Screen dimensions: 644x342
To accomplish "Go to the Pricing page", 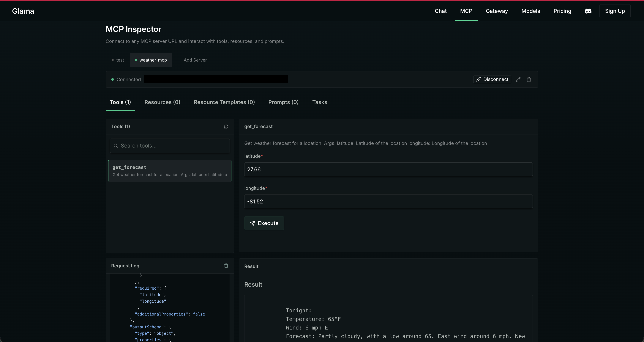I will (x=562, y=11).
